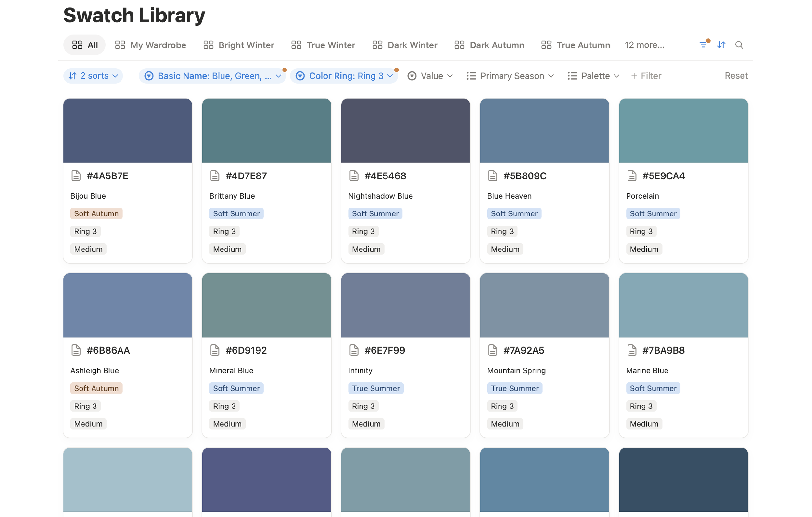
Task: Open the #4A5B7E card title
Action: tap(107, 176)
